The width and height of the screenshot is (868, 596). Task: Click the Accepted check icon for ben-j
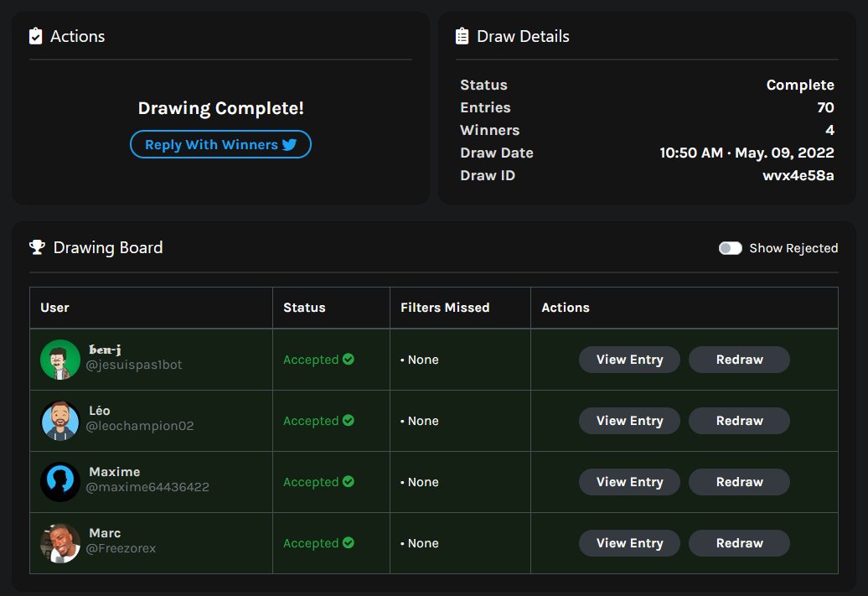pyautogui.click(x=349, y=359)
